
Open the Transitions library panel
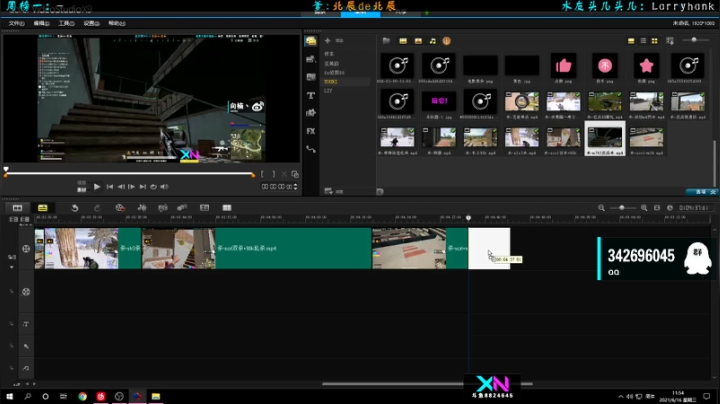tap(311, 77)
